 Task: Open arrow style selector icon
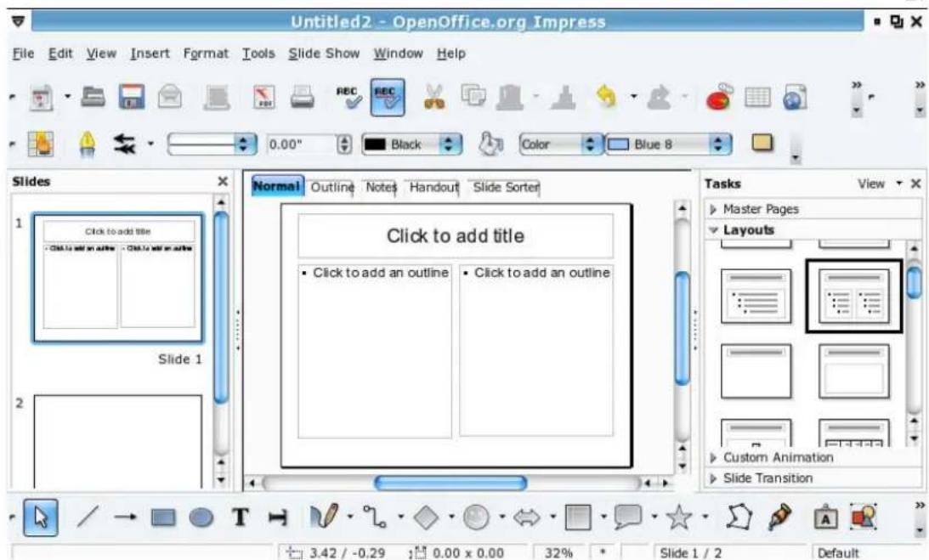(x=124, y=144)
